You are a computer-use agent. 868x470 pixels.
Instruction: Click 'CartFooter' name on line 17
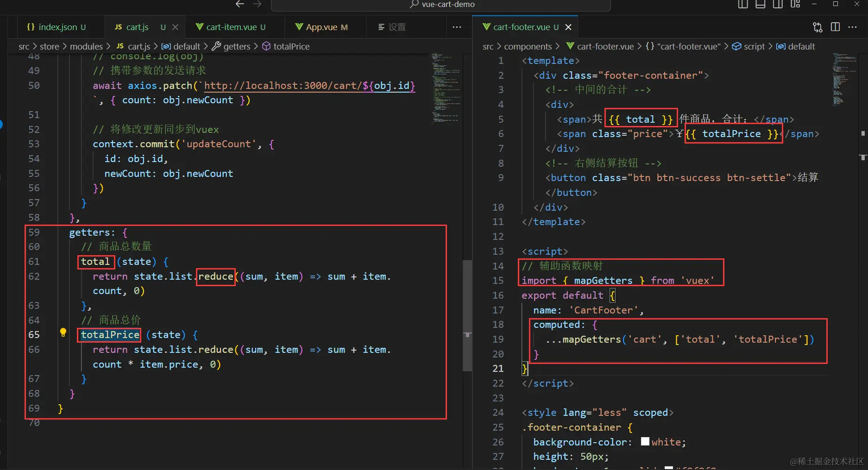603,310
